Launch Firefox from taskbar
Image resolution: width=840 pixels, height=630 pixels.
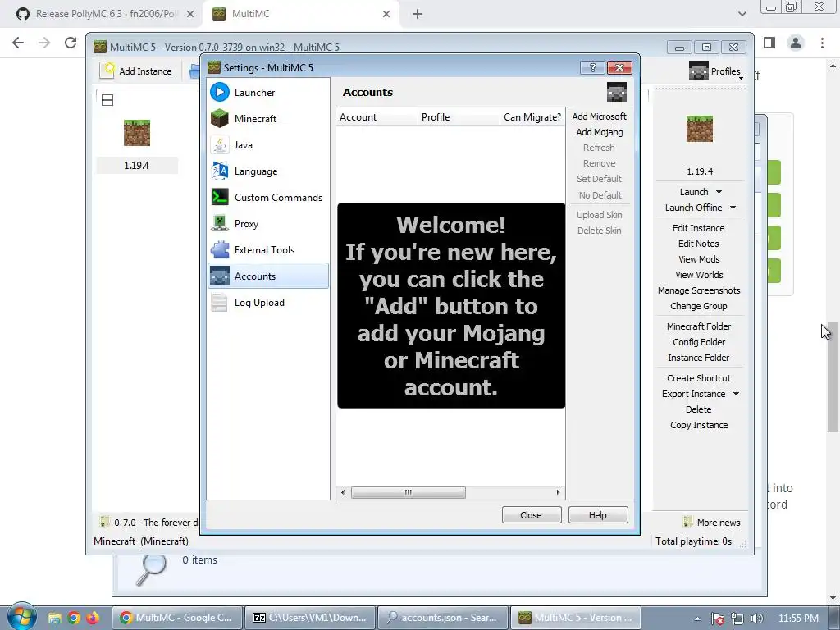93,618
